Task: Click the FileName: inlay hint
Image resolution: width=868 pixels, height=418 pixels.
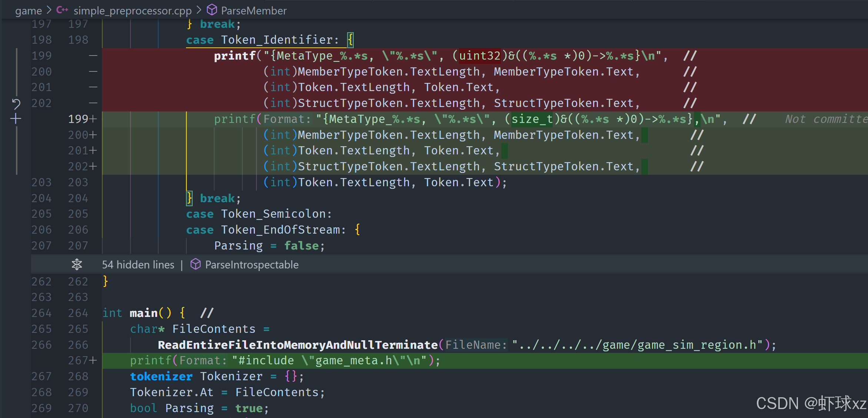Action: point(476,345)
